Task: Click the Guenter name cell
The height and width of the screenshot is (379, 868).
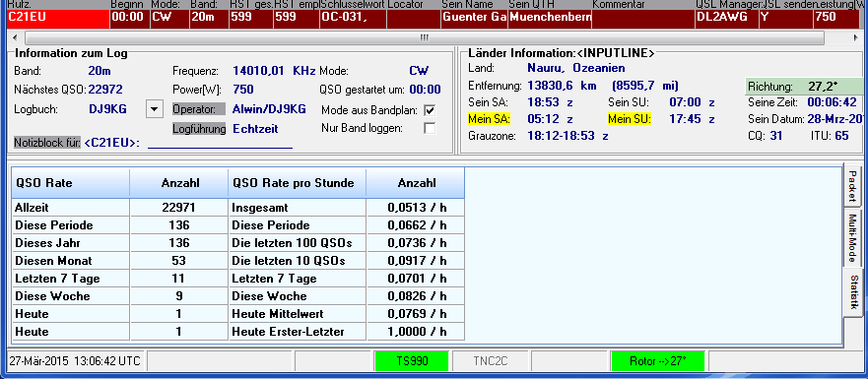Action: pyautogui.click(x=474, y=19)
